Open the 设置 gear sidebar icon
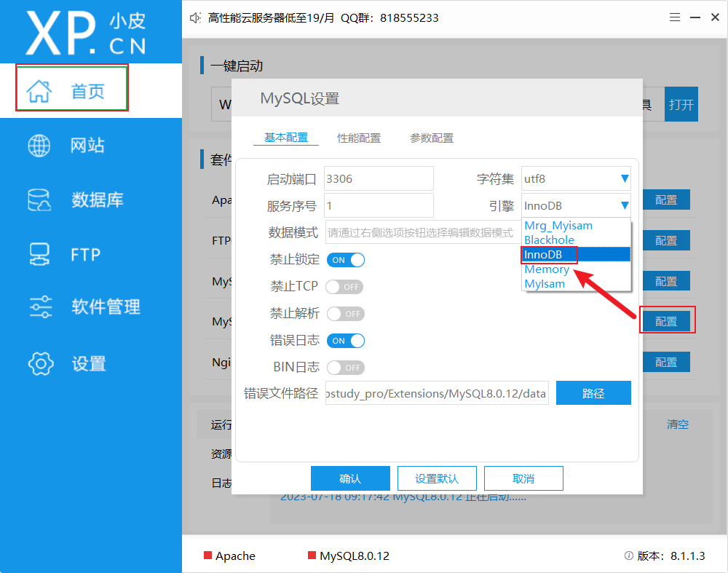This screenshot has width=728, height=573. (41, 363)
